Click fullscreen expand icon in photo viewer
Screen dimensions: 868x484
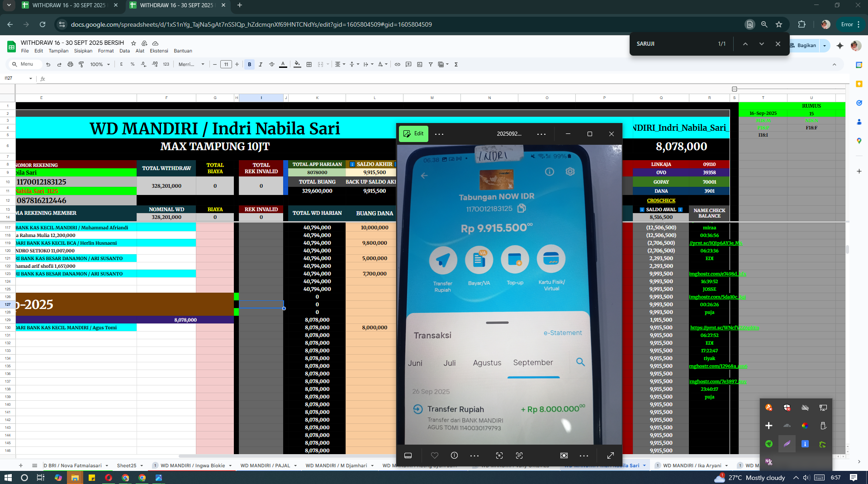(x=610, y=456)
